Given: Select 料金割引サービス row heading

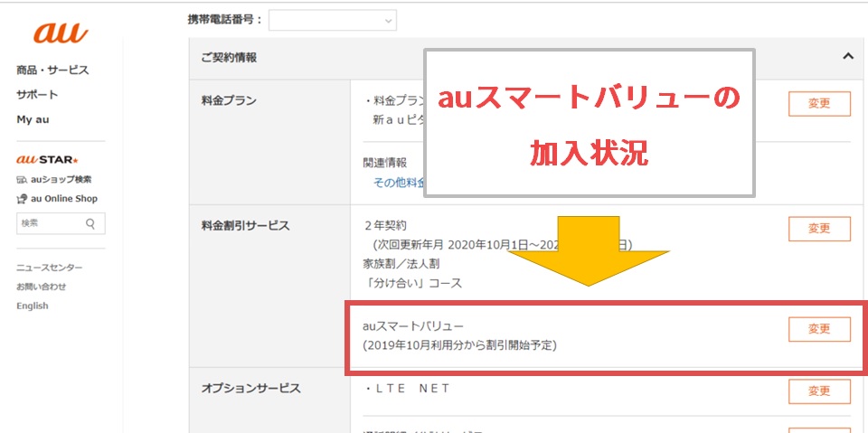Looking at the screenshot, I should (x=245, y=225).
